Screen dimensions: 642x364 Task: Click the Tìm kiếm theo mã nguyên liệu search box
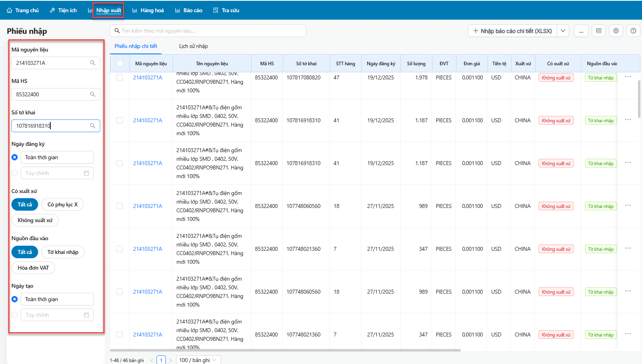click(208, 31)
